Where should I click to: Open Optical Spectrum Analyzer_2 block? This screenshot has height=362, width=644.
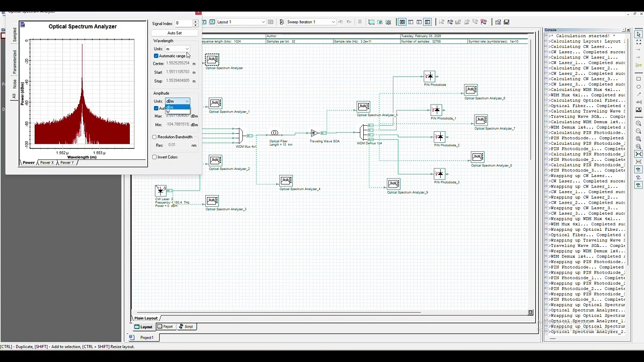click(x=215, y=161)
